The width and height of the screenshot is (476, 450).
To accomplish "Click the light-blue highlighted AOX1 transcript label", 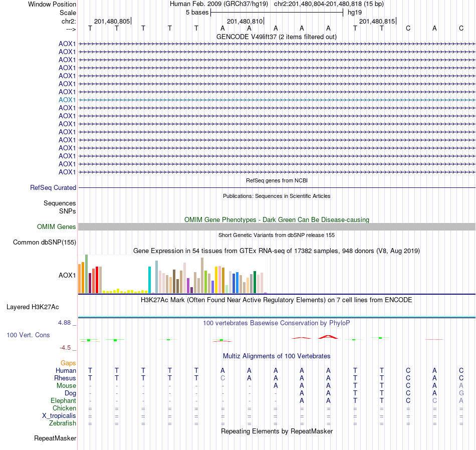I will (67, 100).
